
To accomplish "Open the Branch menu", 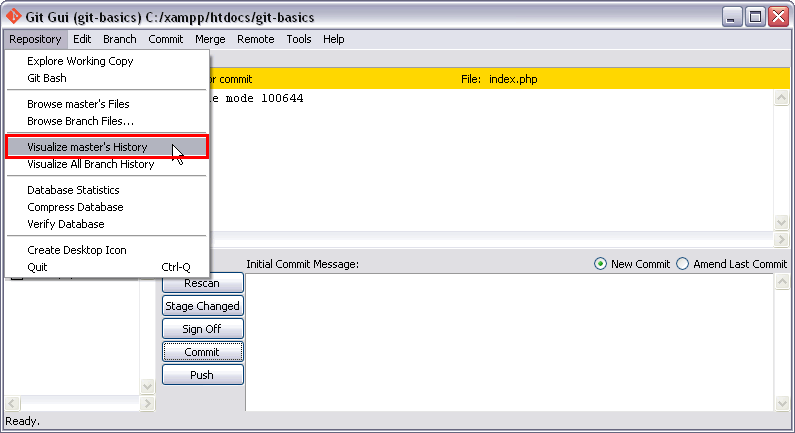I will click(119, 39).
